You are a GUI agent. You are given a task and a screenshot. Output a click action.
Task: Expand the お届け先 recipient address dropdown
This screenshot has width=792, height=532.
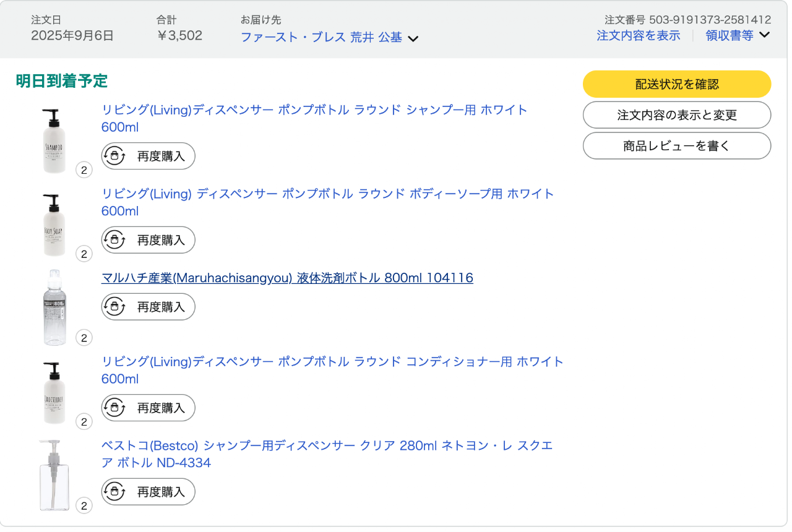point(329,38)
